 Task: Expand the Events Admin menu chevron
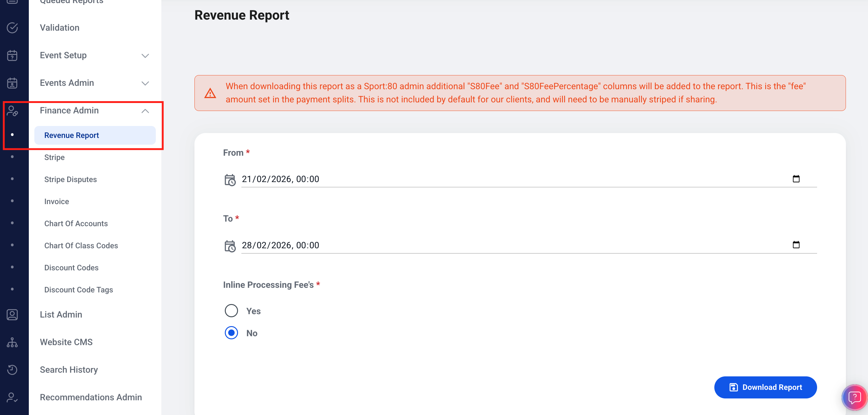(x=145, y=83)
